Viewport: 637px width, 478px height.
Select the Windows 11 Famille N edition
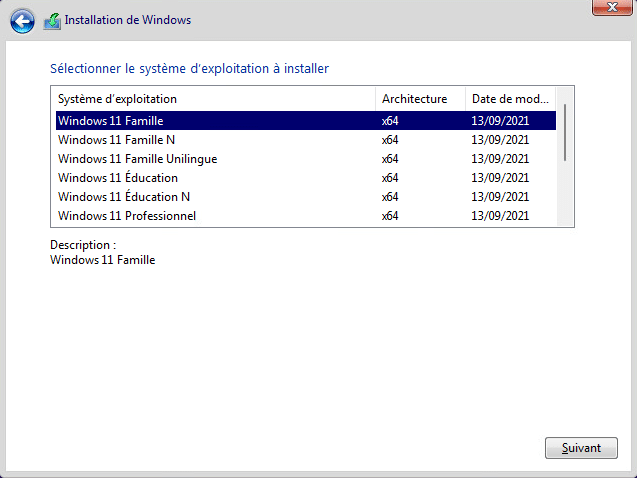[x=116, y=140]
